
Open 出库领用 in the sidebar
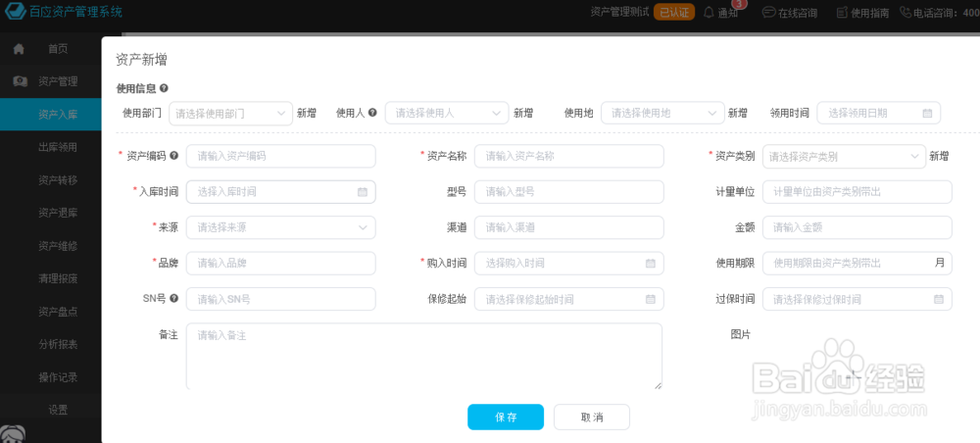(58, 147)
